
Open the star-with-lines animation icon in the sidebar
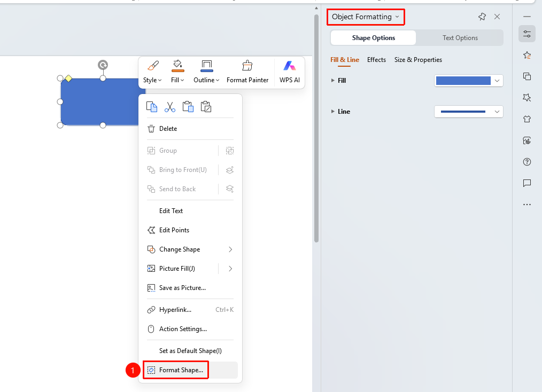(x=527, y=55)
